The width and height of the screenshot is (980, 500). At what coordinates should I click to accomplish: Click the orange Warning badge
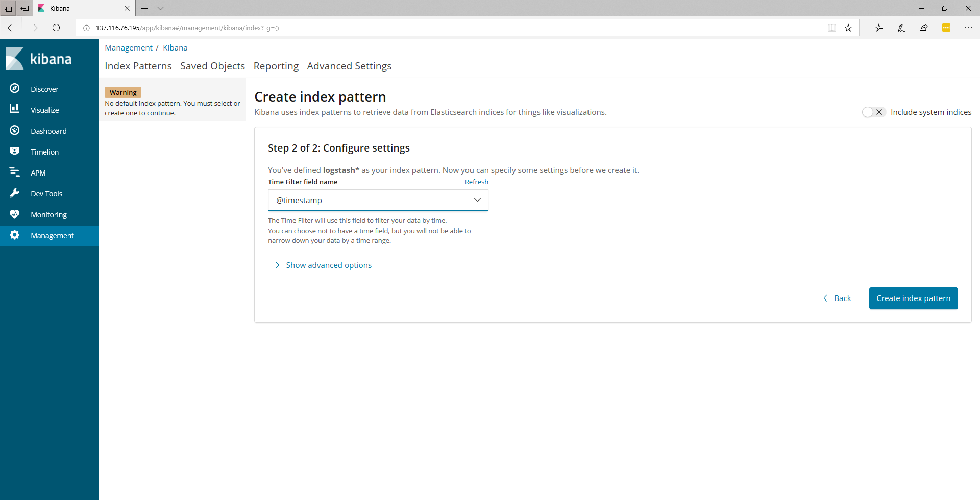123,92
